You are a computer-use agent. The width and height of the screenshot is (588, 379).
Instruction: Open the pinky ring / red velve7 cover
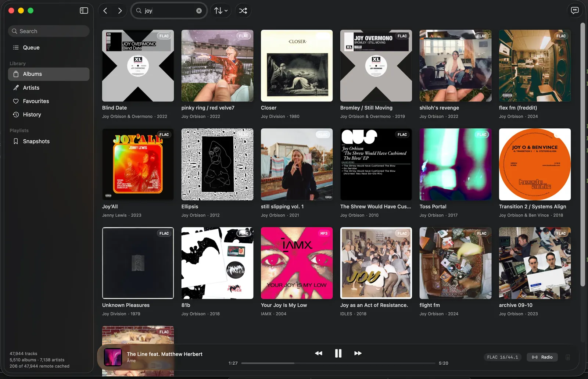coord(217,66)
